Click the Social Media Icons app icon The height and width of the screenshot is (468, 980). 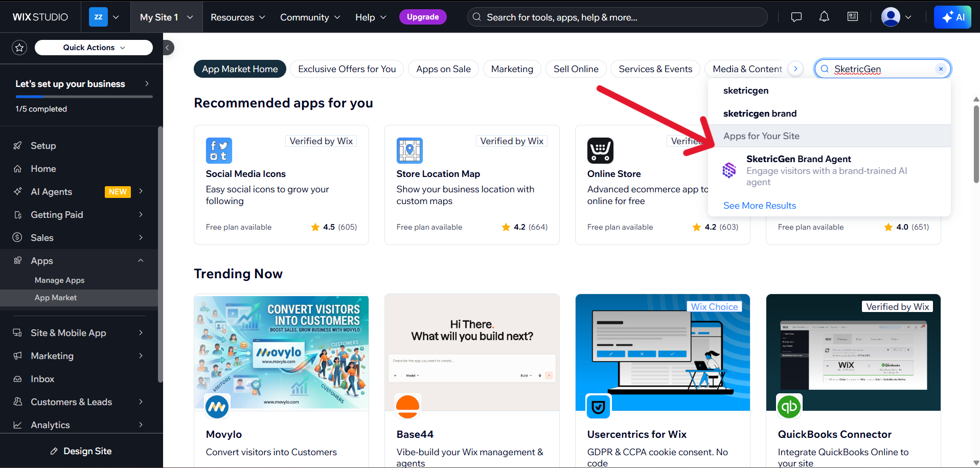point(219,150)
